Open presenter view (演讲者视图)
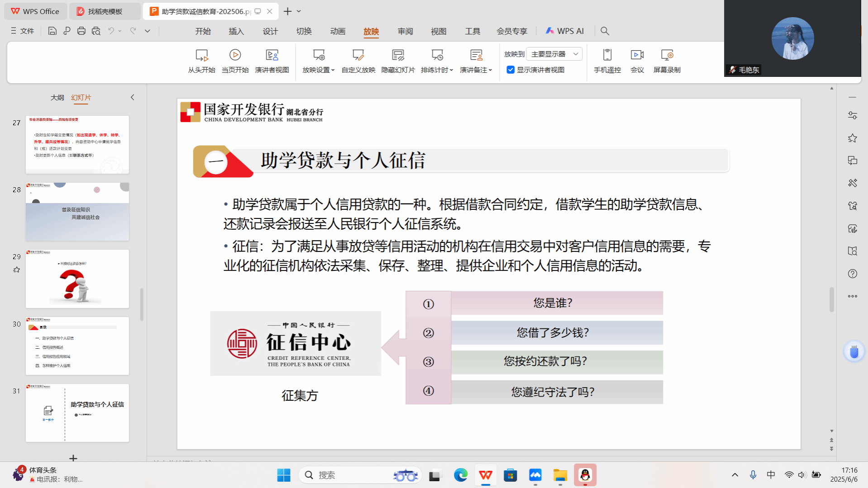 [x=272, y=61]
